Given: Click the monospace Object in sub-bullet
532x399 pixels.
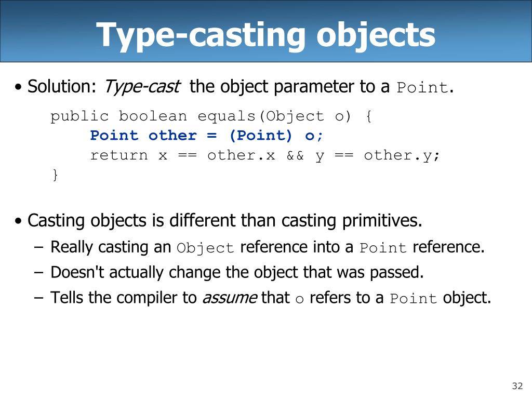Looking at the screenshot, I should click(205, 248).
